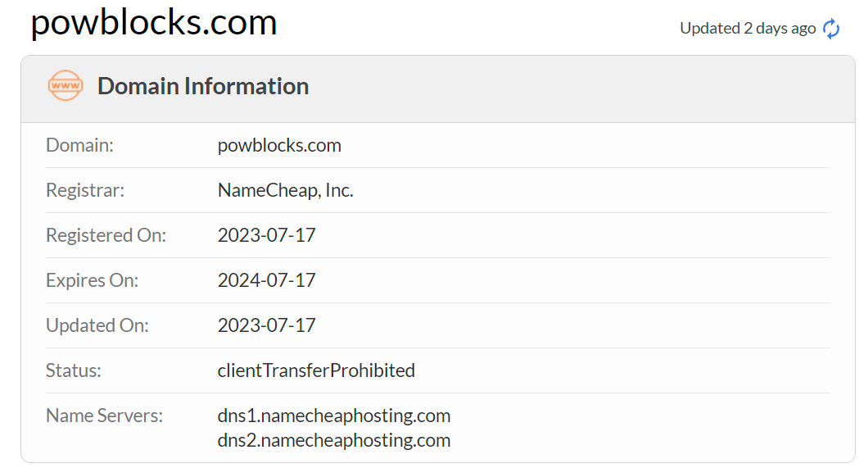Click the dns1.namecheaphosting.com name server

click(334, 416)
